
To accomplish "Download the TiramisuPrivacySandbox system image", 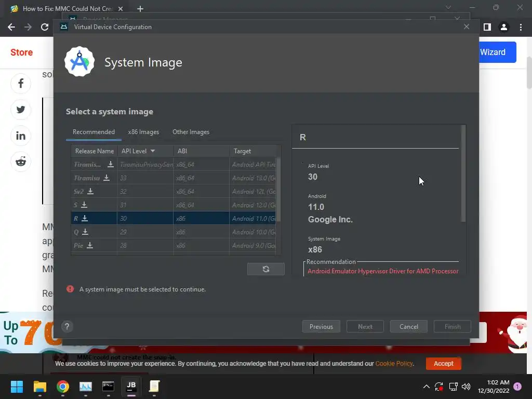I will (110, 164).
